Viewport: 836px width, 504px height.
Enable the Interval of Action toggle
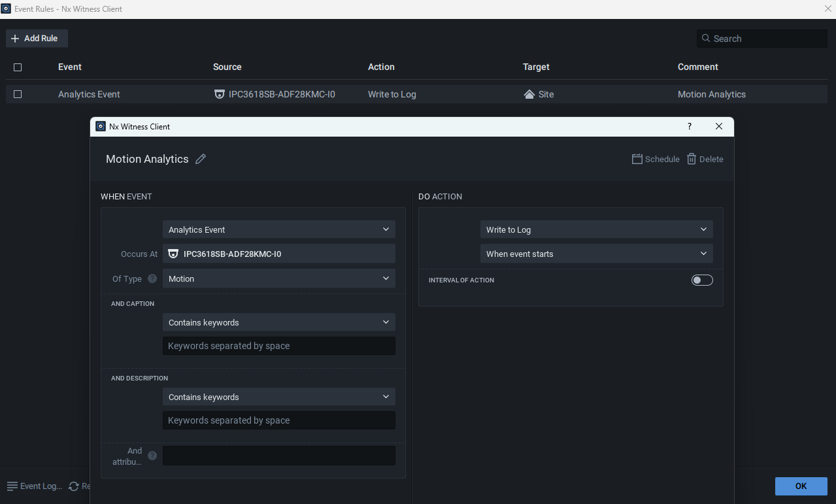702,280
